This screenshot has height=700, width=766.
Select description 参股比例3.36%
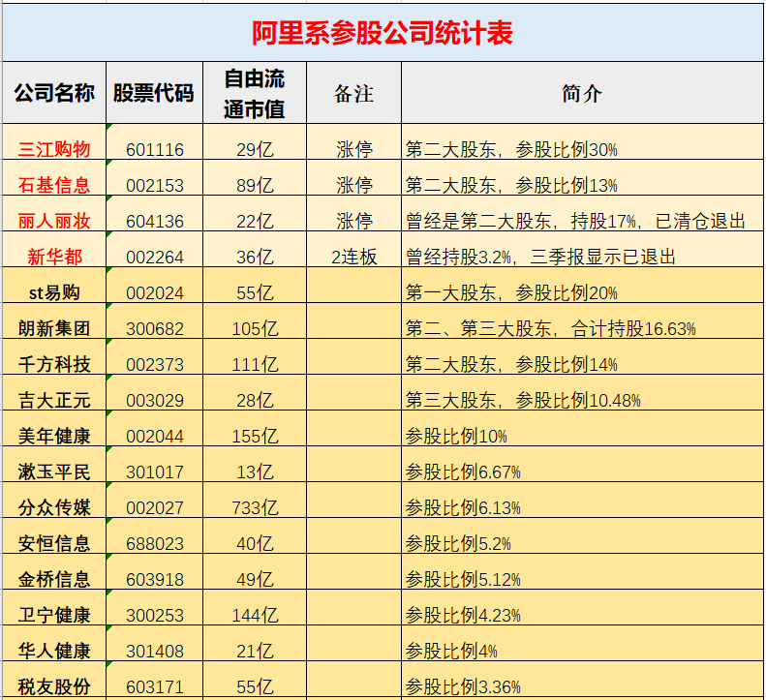(x=582, y=679)
